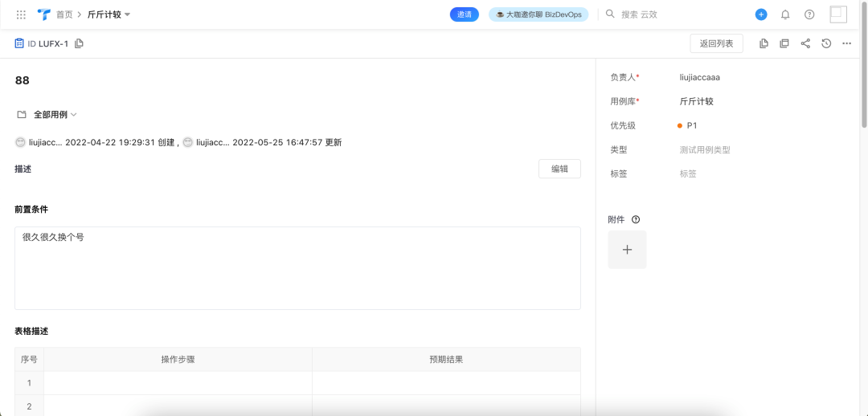Click the 返回列表 button
This screenshot has height=416, width=868.
point(716,43)
